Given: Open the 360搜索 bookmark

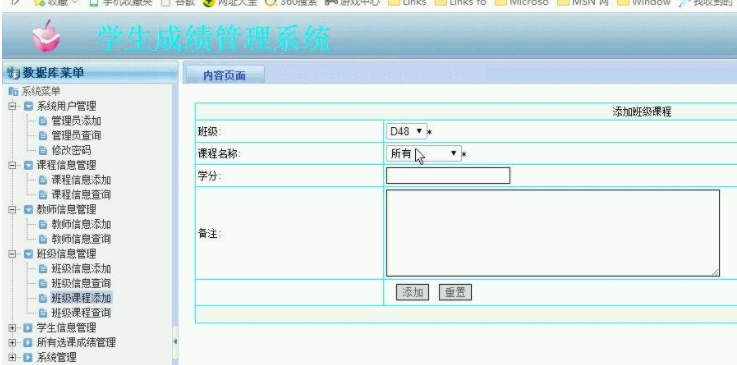Looking at the screenshot, I should click(x=291, y=2).
